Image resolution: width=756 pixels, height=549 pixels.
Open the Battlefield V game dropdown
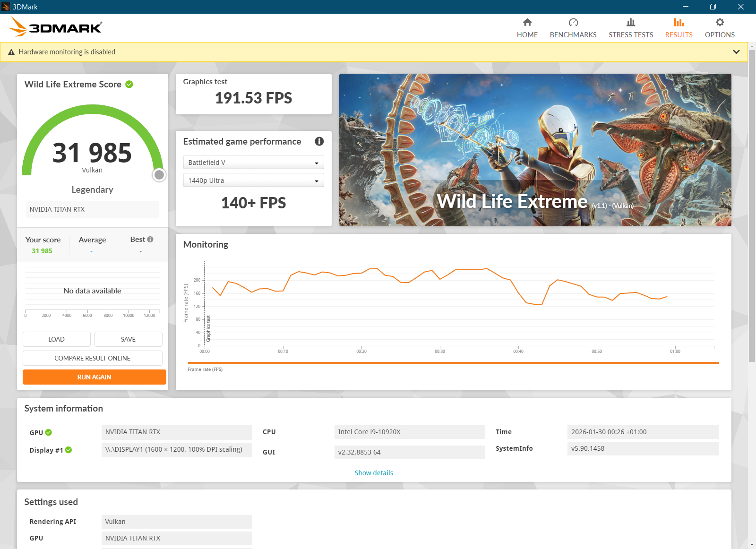pyautogui.click(x=253, y=163)
